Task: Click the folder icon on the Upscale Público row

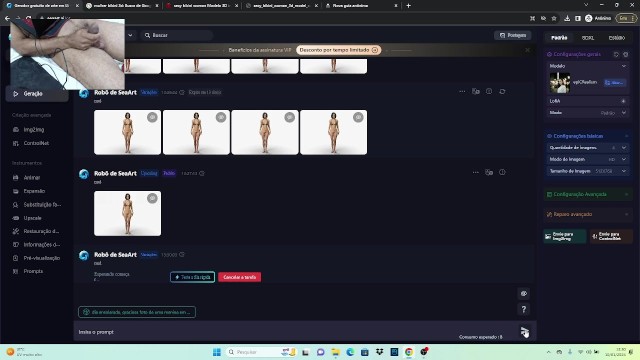Action: click(489, 172)
